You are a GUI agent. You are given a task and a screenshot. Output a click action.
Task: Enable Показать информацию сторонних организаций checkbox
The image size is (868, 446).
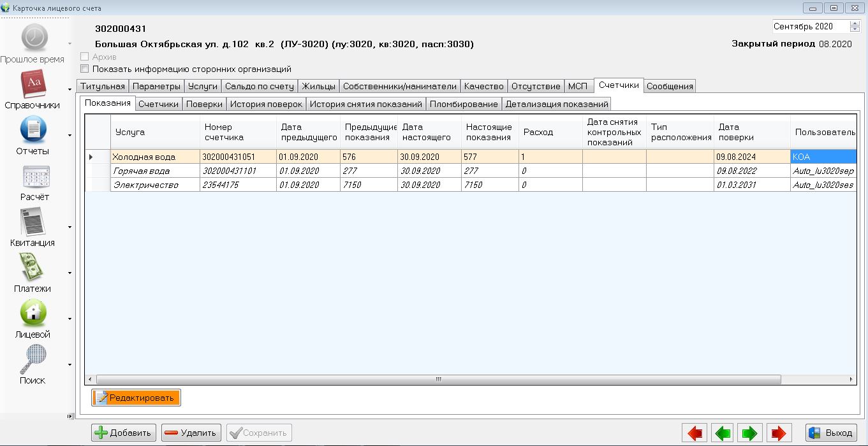85,69
